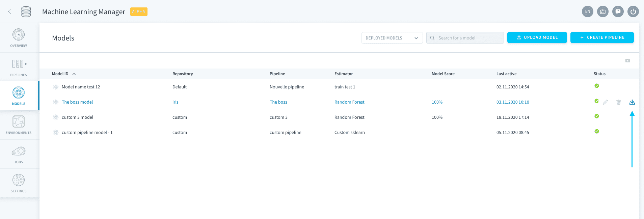Click model icon beside custom 3 model
The height and width of the screenshot is (219, 644).
click(56, 117)
